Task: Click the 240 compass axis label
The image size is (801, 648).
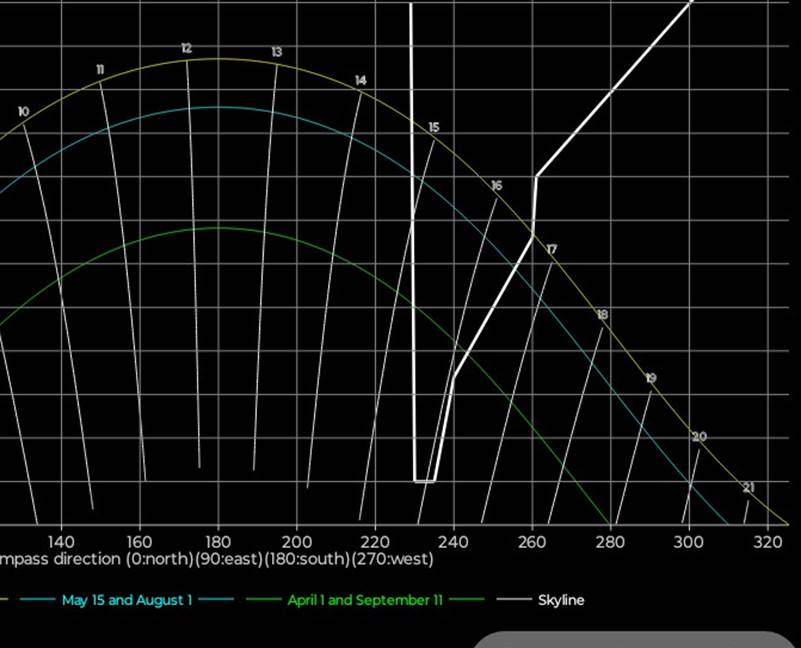Action: pyautogui.click(x=454, y=542)
